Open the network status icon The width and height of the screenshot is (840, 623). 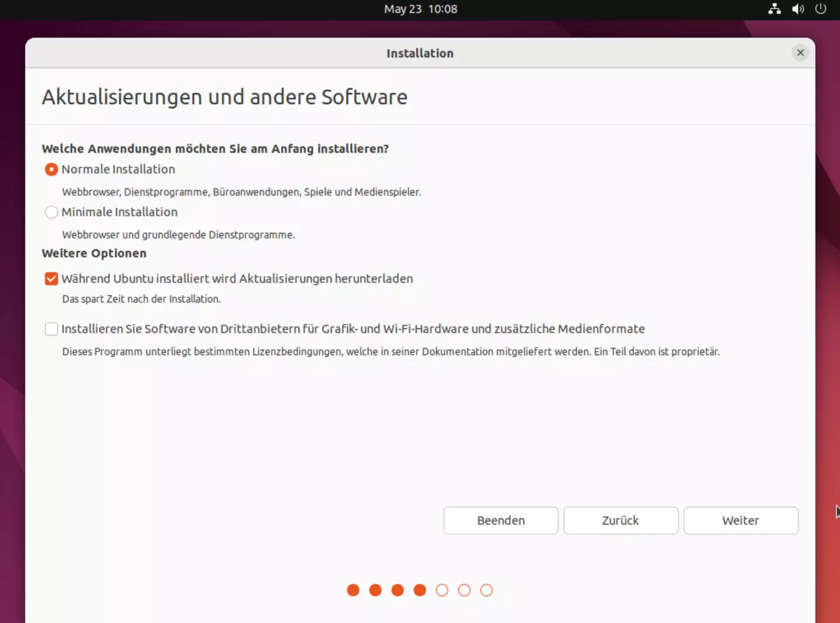(774, 9)
